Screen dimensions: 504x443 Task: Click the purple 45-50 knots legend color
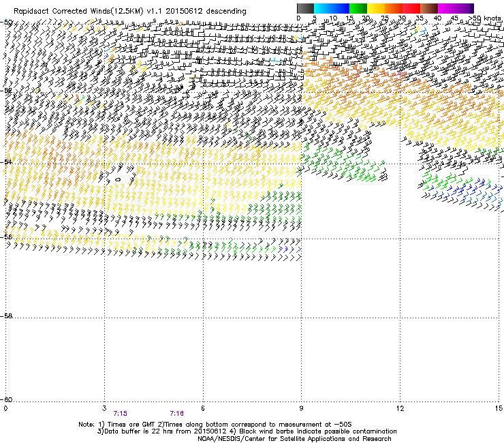(x=464, y=8)
